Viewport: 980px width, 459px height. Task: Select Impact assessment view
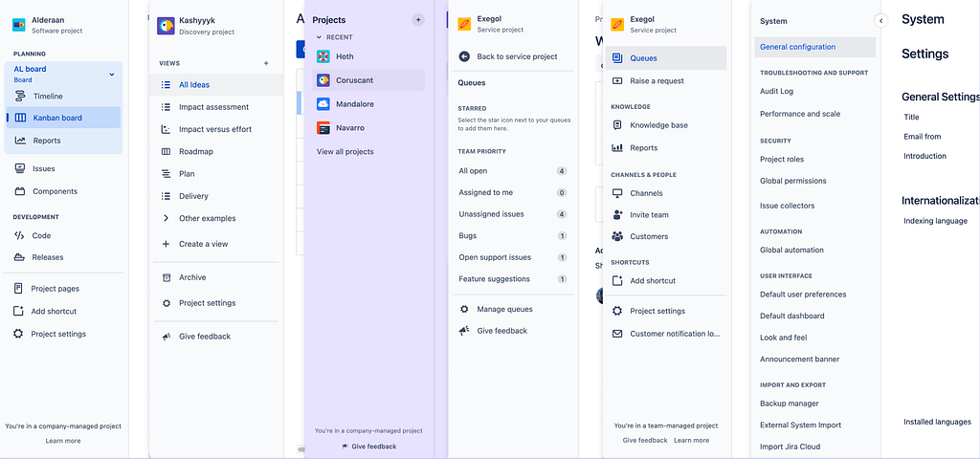[x=213, y=107]
